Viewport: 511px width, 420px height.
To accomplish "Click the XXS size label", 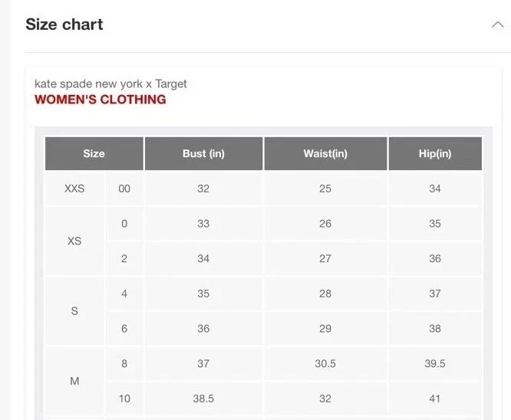I will 74,189.
